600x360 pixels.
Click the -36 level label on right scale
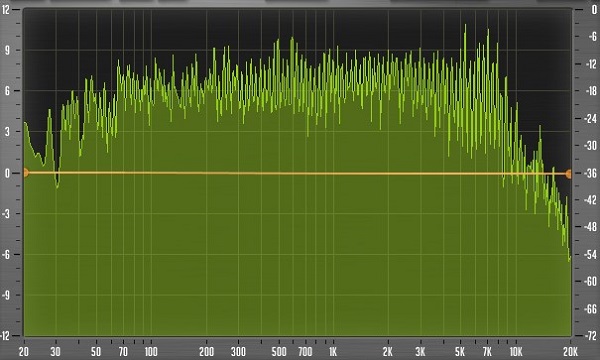[x=590, y=173]
